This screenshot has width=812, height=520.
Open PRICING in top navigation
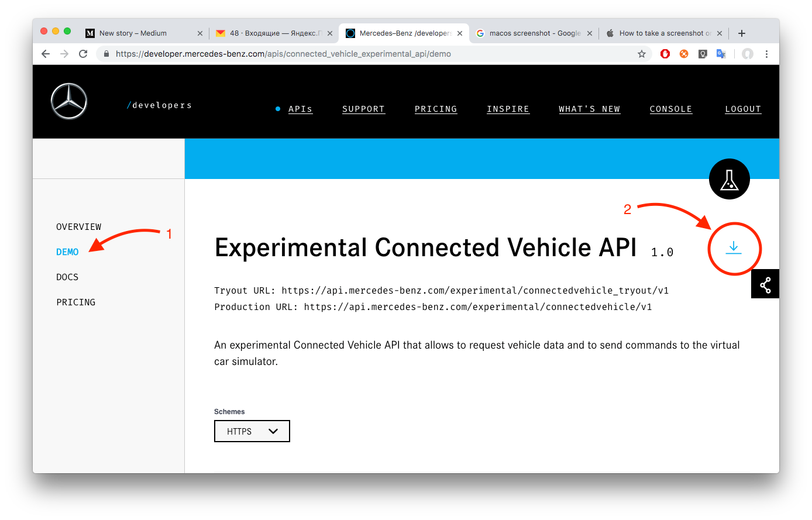coord(436,109)
